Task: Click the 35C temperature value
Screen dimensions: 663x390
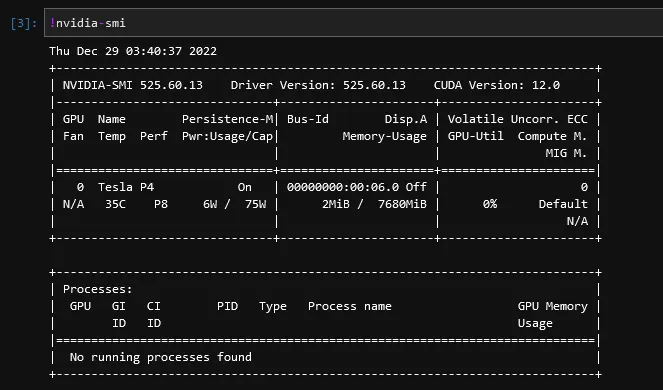Action: click(115, 204)
